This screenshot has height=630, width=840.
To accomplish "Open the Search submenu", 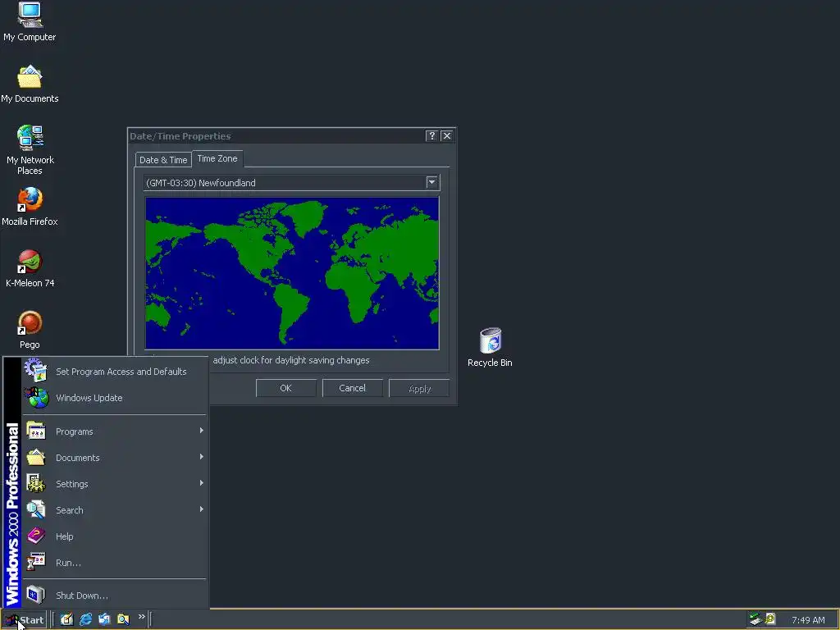I will 115,510.
